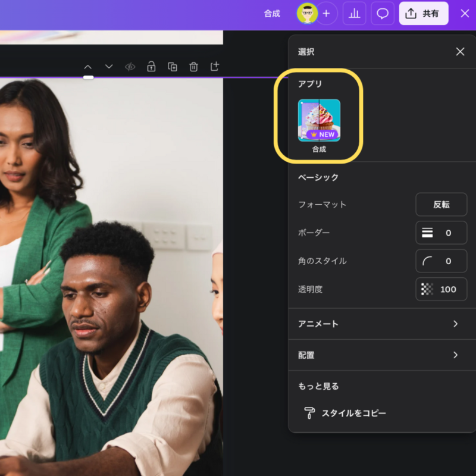The width and height of the screenshot is (476, 476).
Task: Expand the アニメート row
Action: tap(381, 324)
